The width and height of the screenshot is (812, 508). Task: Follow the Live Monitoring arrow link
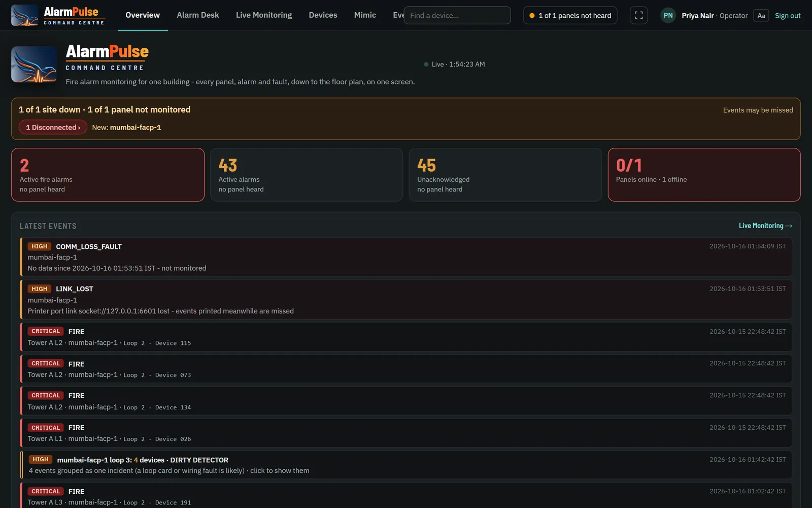click(x=765, y=226)
